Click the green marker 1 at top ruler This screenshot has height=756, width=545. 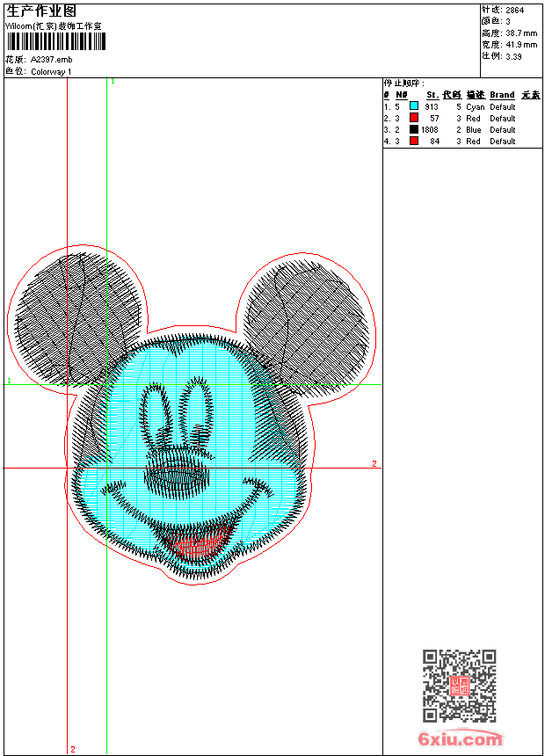point(113,82)
